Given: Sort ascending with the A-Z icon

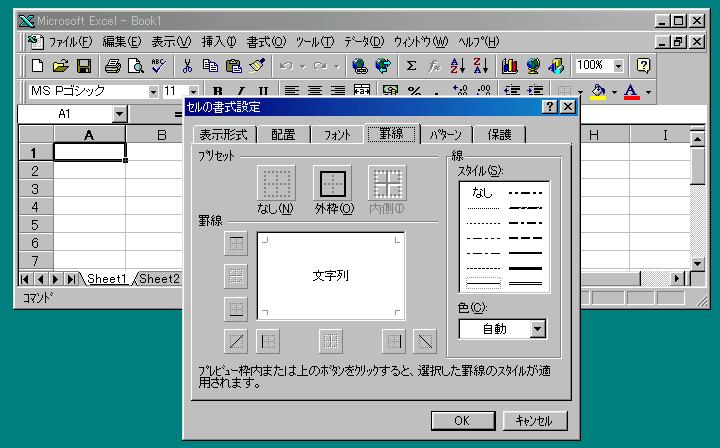Looking at the screenshot, I should tap(457, 66).
